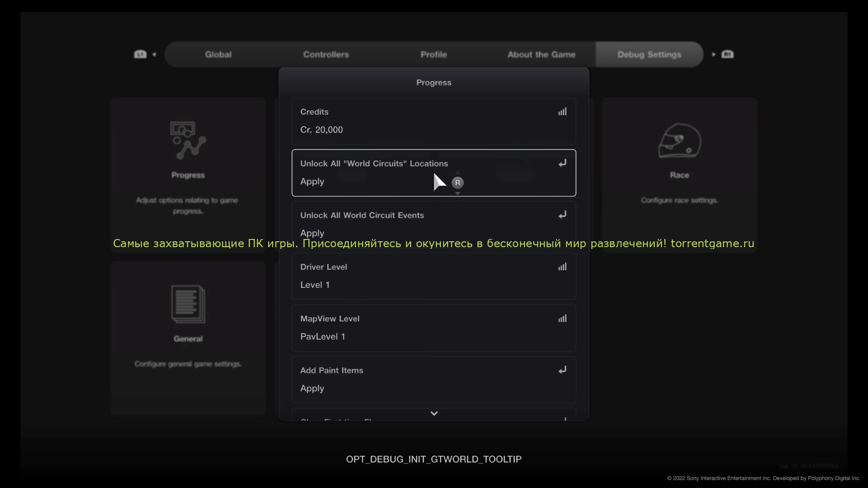The image size is (868, 488).
Task: Open the About the Game tab
Action: (x=541, y=55)
